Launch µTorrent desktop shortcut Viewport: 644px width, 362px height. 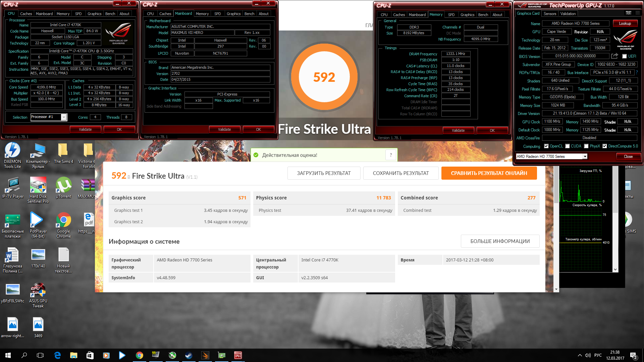63,188
